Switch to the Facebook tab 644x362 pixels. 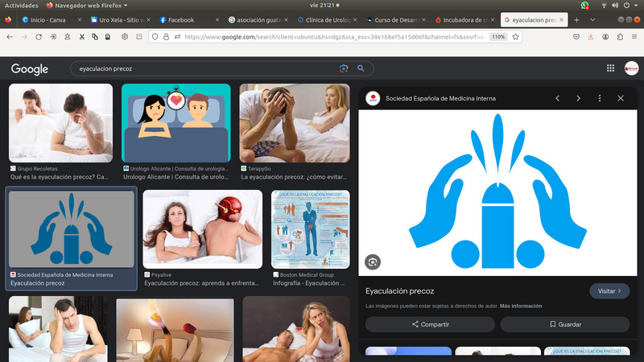[x=180, y=19]
